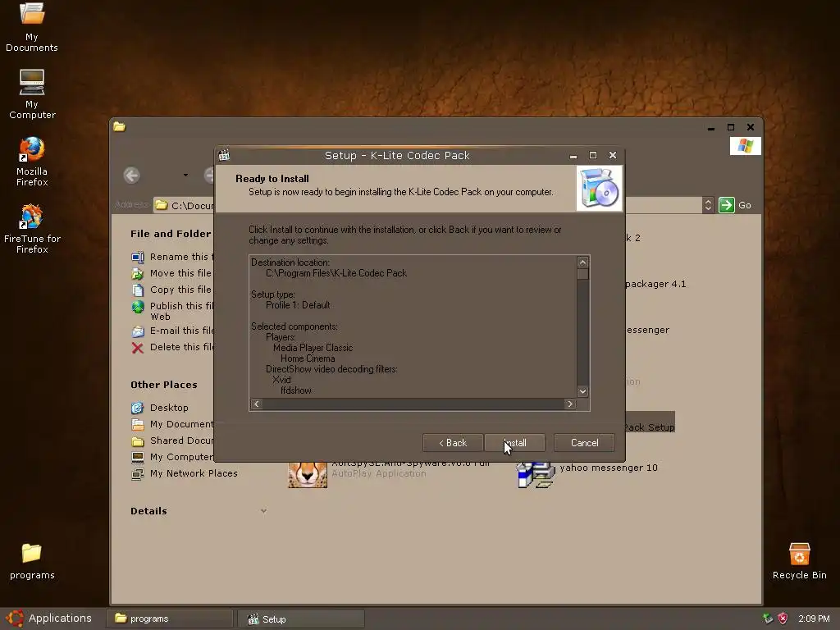This screenshot has width=840, height=630.
Task: Click the Explorer folder title icon
Action: [119, 127]
